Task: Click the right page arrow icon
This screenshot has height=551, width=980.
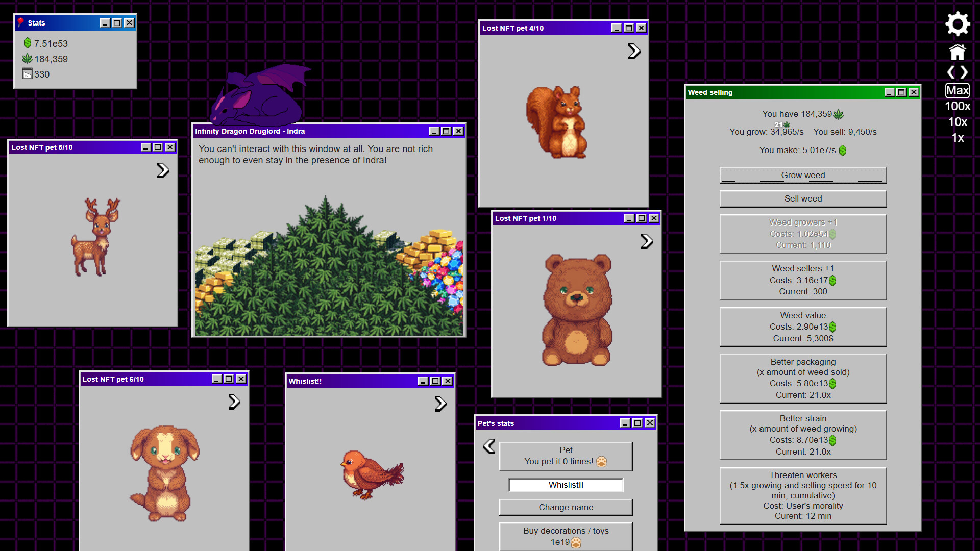Action: tap(964, 72)
